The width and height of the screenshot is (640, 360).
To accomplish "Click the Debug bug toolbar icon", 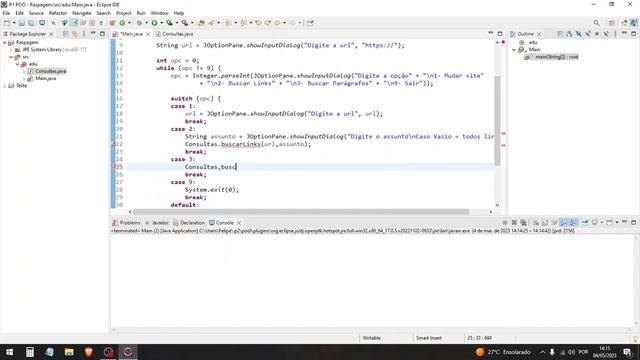I will coord(139,23).
